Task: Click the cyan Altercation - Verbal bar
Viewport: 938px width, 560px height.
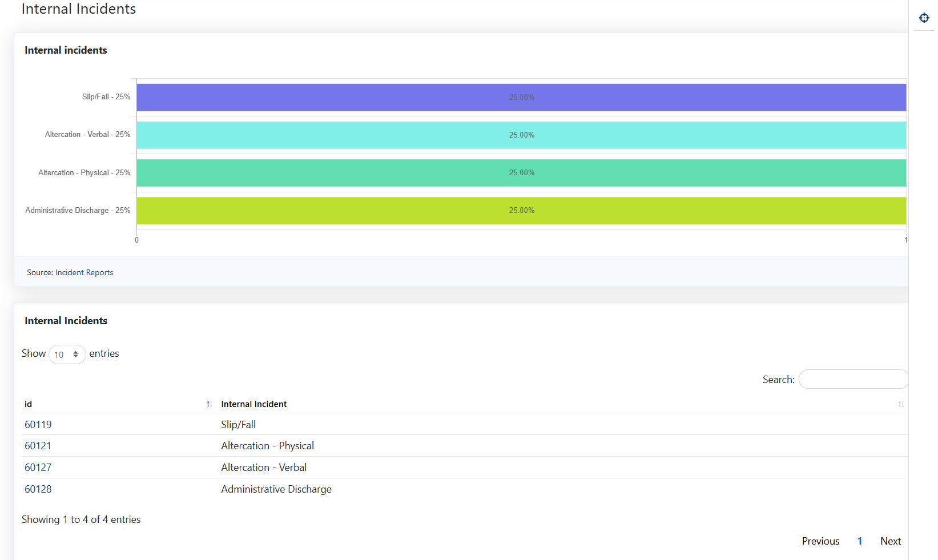Action: (521, 135)
